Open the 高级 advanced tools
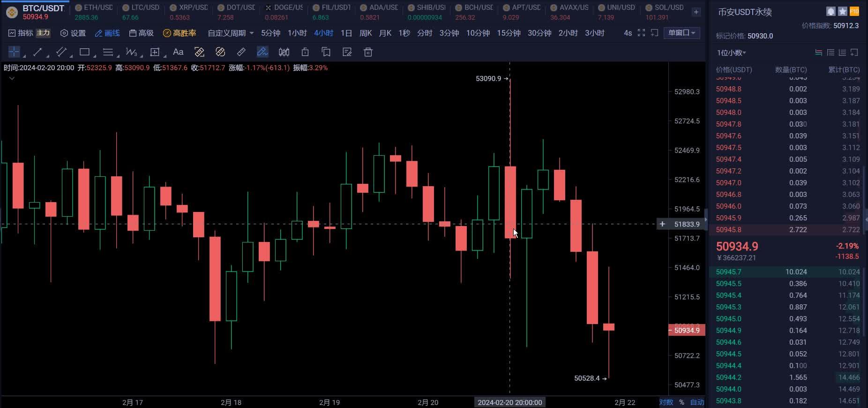 click(141, 33)
